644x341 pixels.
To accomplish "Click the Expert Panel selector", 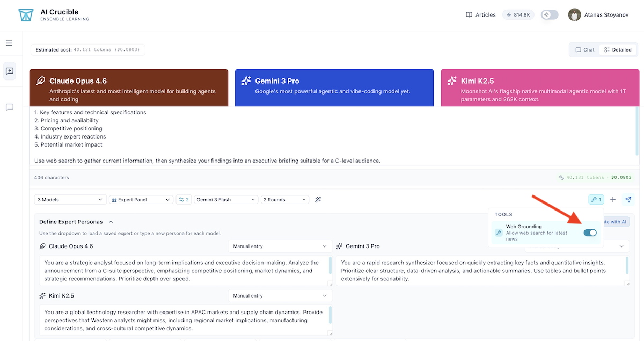I will coord(141,199).
